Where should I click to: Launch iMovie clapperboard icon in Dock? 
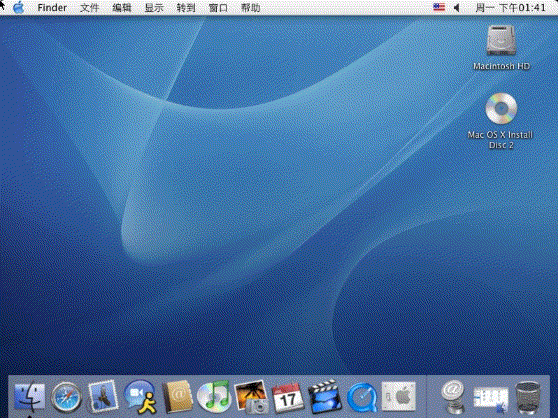click(x=324, y=397)
